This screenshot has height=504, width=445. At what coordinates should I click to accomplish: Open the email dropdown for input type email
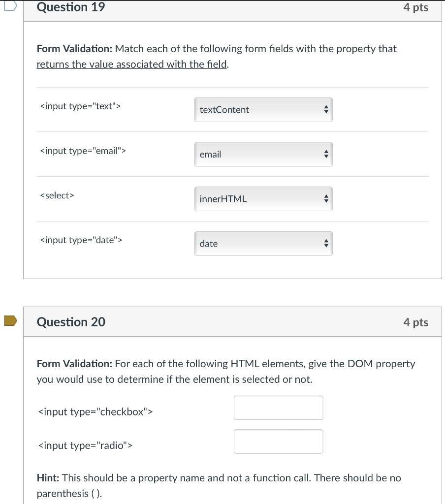pyautogui.click(x=263, y=154)
